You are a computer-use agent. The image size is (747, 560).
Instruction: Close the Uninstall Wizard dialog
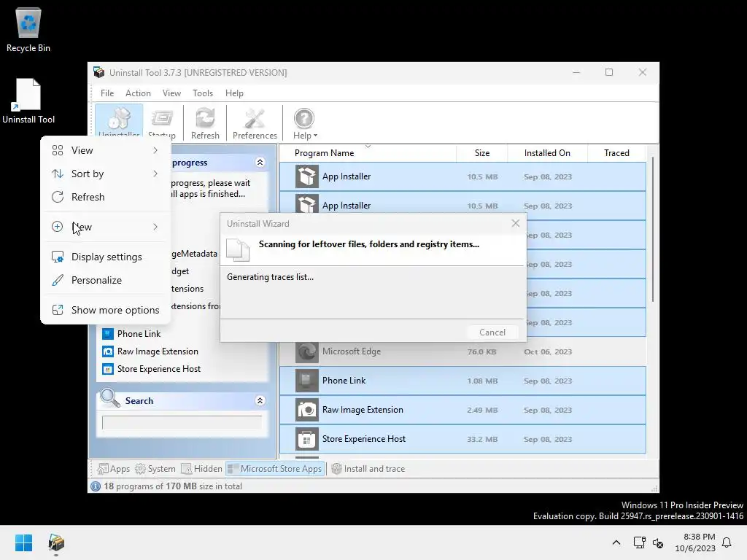tap(516, 223)
